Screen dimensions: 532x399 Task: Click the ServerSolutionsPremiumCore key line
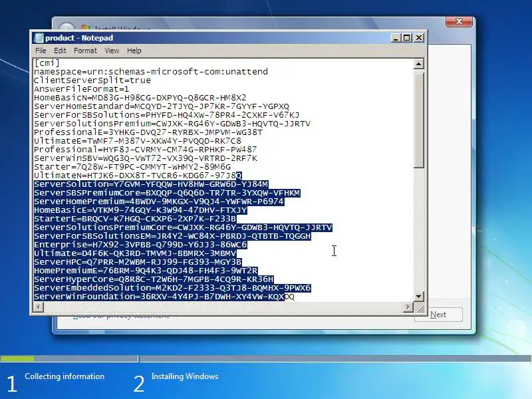pos(183,227)
